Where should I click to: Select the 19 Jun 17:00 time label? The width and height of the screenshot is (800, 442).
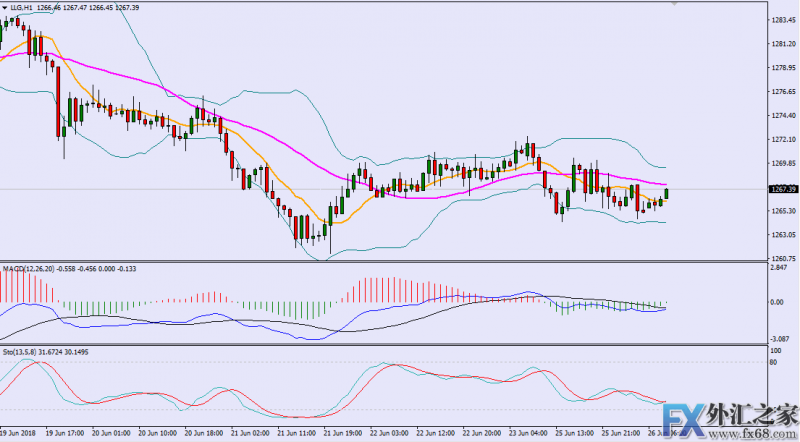point(65,433)
